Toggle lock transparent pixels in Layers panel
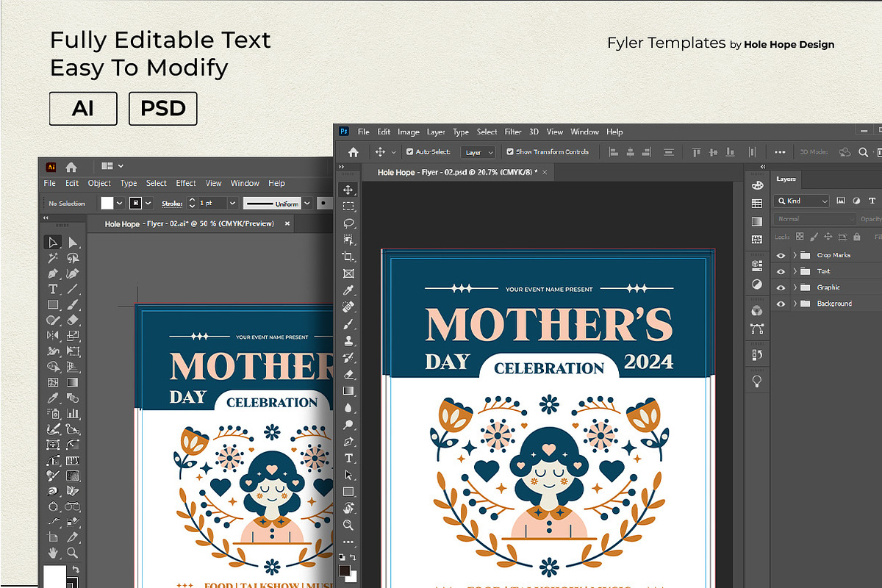 coord(800,237)
